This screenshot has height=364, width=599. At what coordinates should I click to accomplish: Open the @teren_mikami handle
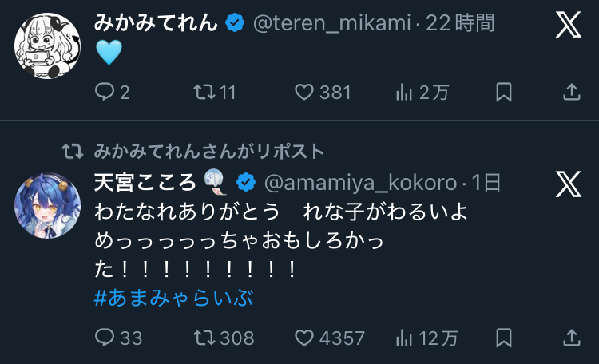click(333, 23)
